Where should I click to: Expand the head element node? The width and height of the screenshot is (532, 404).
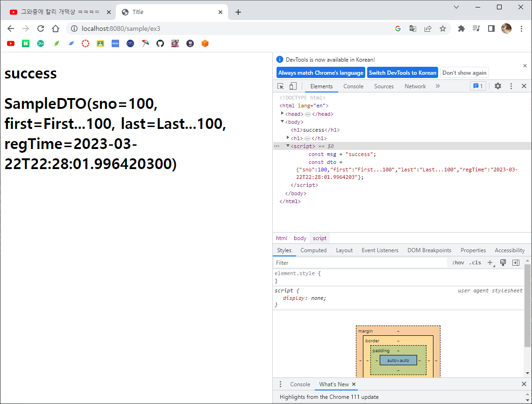click(282, 113)
